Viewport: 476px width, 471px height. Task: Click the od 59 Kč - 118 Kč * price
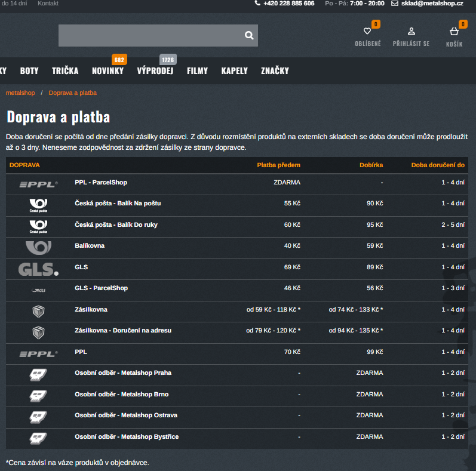[x=273, y=310]
